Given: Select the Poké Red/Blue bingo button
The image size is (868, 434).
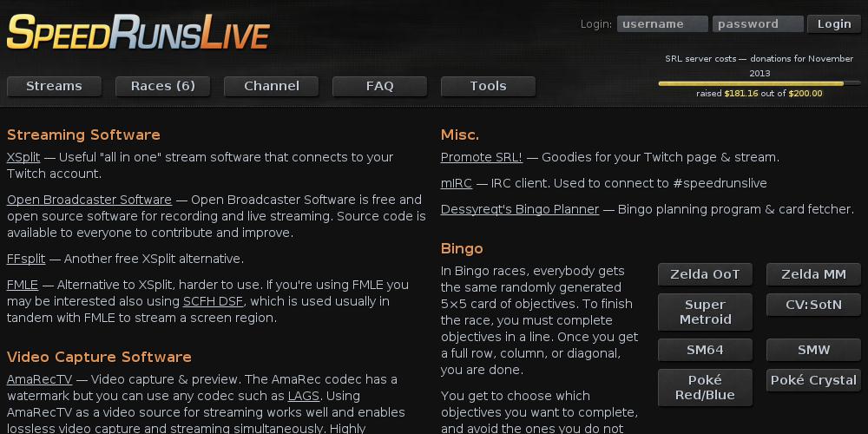Looking at the screenshot, I should click(x=705, y=387).
